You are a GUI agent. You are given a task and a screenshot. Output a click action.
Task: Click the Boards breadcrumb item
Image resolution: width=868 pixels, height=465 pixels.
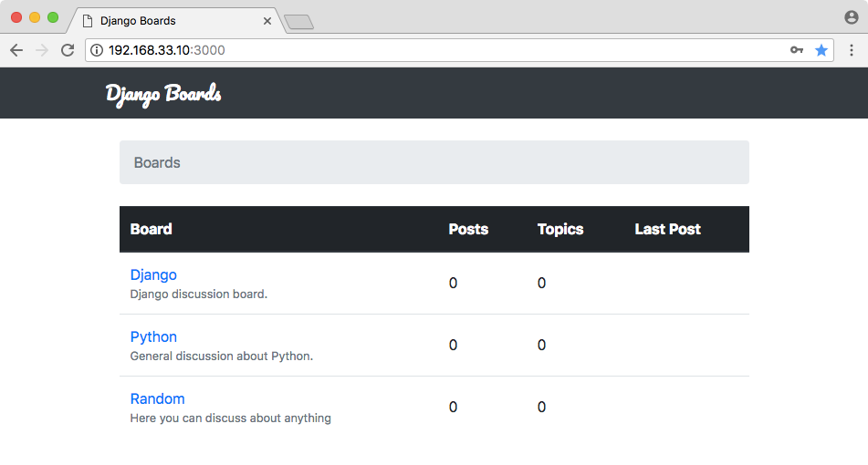pos(157,162)
